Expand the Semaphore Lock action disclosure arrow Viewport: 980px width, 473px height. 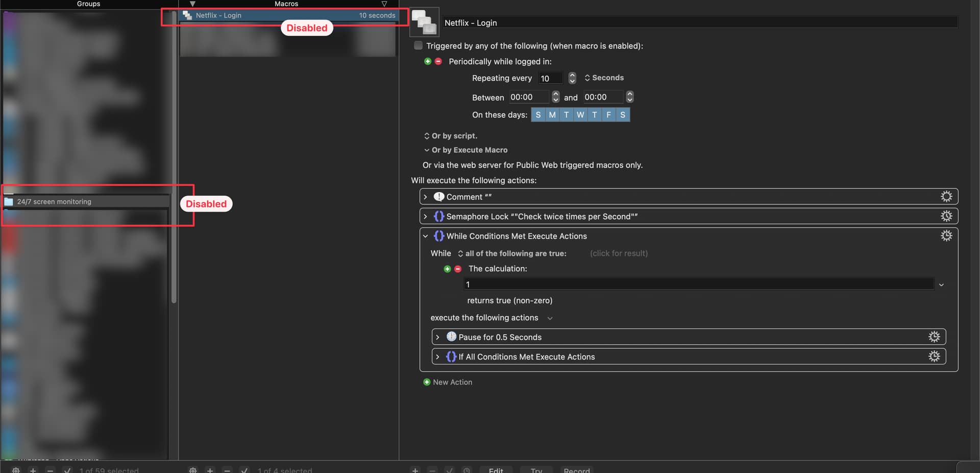[x=425, y=217]
